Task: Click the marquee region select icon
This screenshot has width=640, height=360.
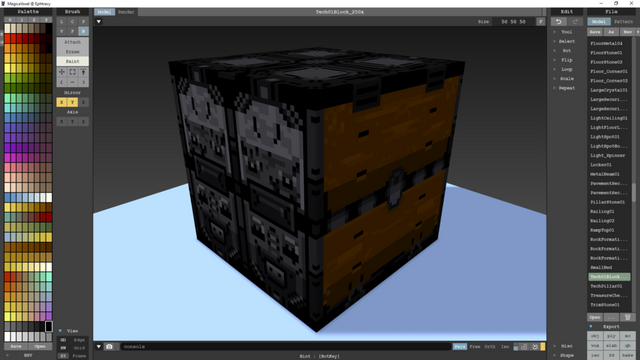Action: [x=72, y=72]
